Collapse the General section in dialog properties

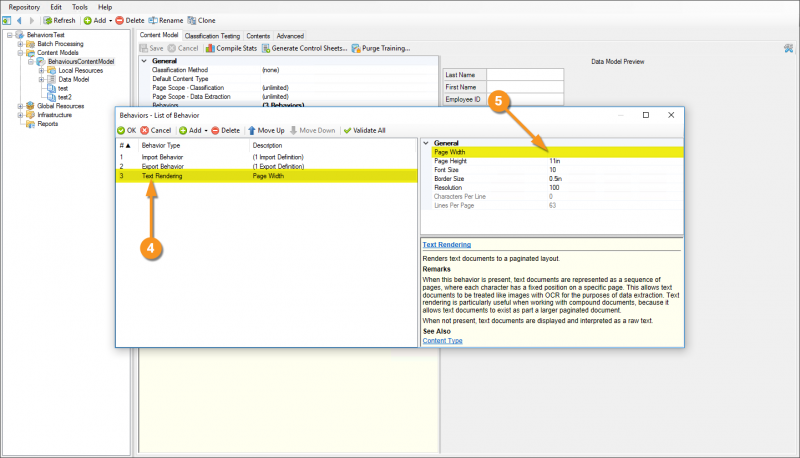[x=427, y=143]
